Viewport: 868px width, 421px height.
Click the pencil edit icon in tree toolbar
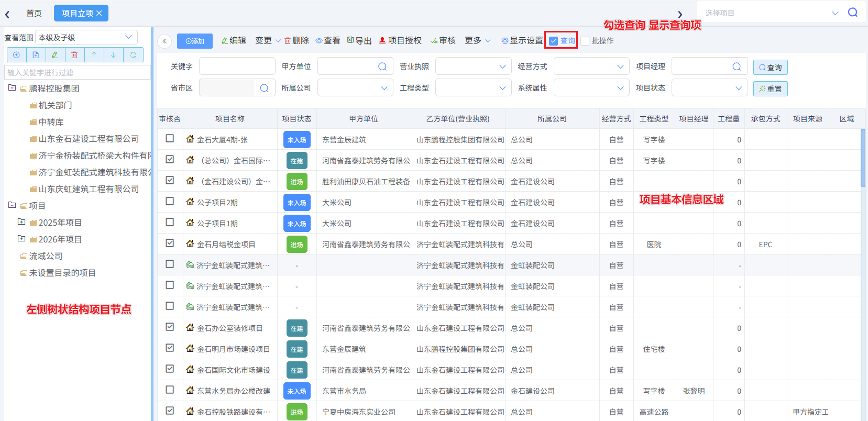[x=55, y=55]
